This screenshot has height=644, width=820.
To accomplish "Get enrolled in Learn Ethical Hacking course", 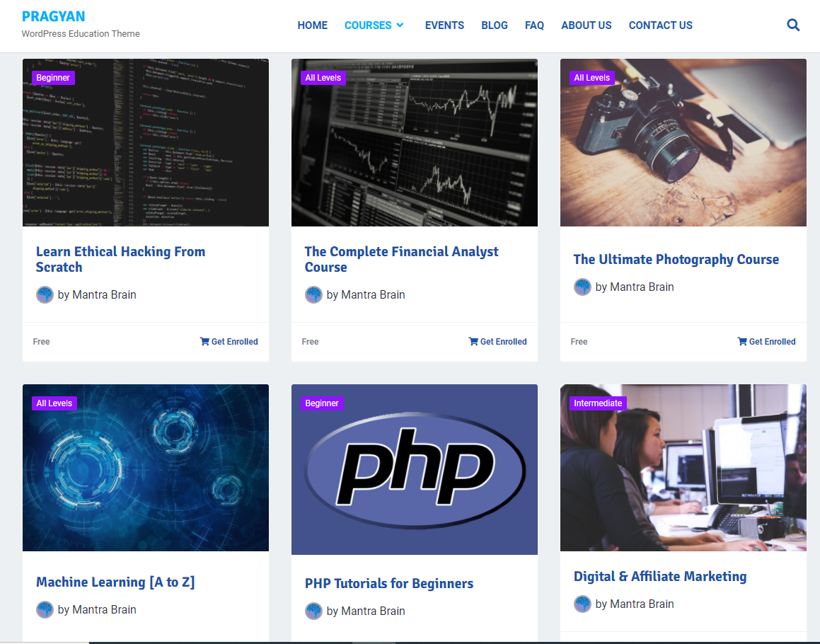I will pos(229,341).
